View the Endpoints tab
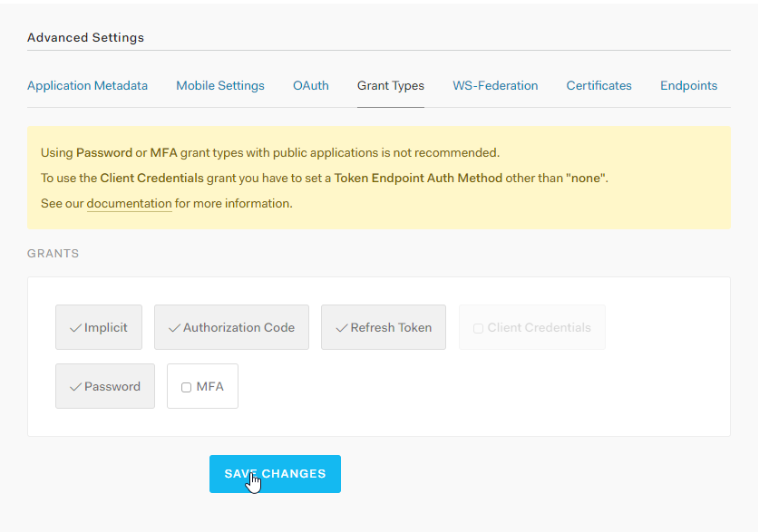Screen dimensions: 759x532 point(689,85)
